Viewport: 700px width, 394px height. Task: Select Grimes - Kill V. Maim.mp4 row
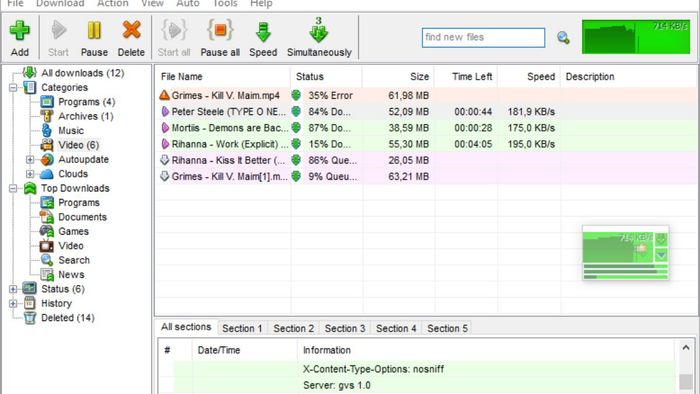pyautogui.click(x=427, y=95)
